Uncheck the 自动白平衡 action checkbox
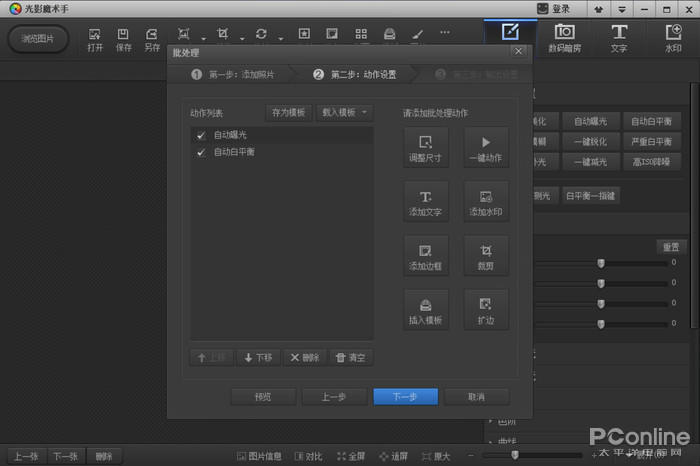 (x=201, y=152)
